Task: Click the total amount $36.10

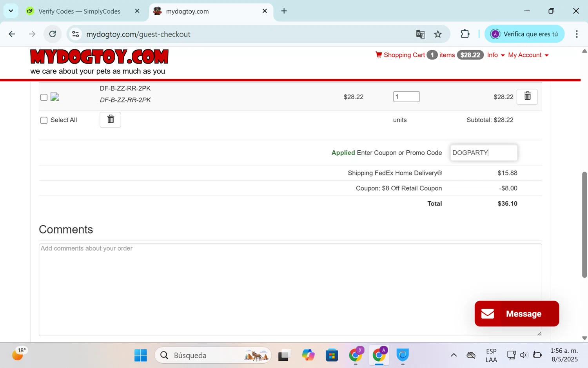Action: coord(507,204)
